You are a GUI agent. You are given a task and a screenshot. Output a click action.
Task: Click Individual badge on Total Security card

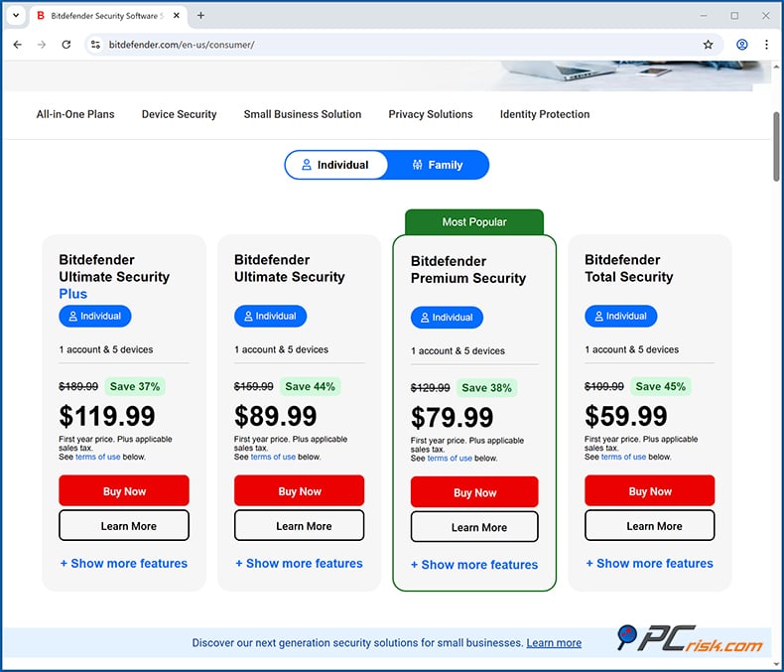620,316
